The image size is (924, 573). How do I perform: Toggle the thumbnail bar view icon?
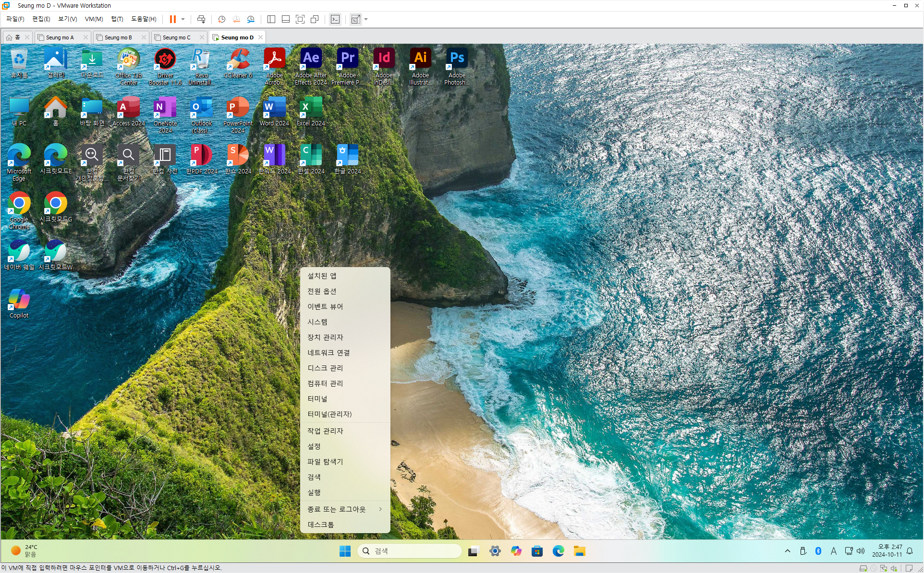coord(285,19)
